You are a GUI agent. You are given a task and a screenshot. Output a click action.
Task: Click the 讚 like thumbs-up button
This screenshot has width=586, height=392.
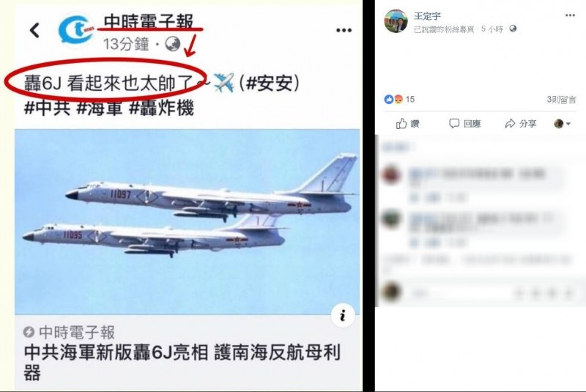tap(408, 124)
